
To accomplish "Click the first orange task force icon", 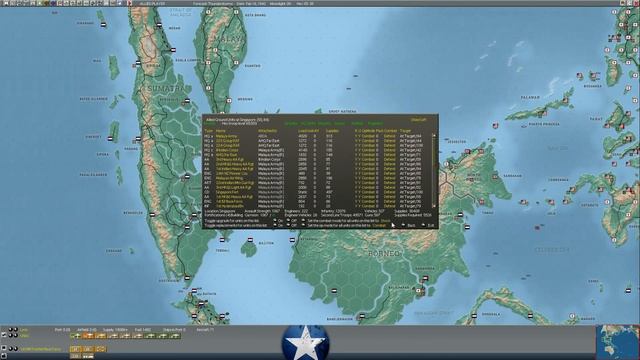I will pos(75,349).
